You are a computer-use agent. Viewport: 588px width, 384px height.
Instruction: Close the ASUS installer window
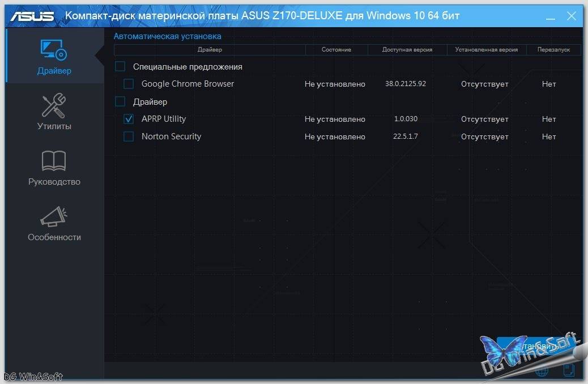pyautogui.click(x=572, y=16)
